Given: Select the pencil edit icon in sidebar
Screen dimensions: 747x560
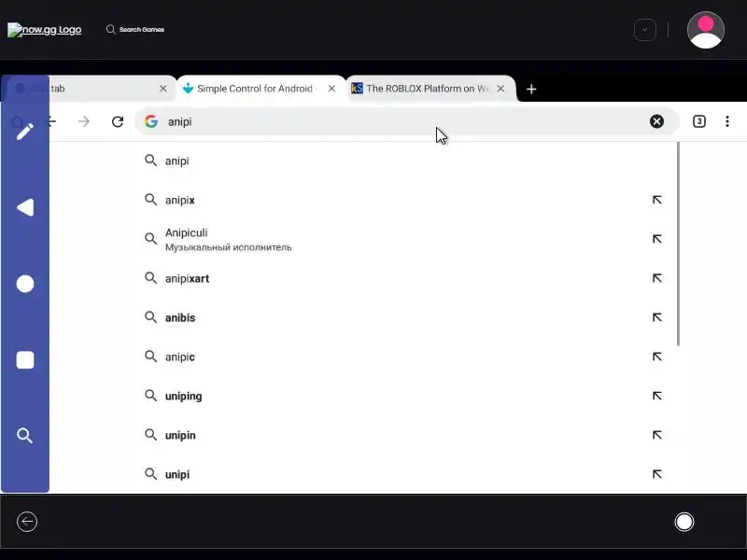Looking at the screenshot, I should click(x=25, y=132).
